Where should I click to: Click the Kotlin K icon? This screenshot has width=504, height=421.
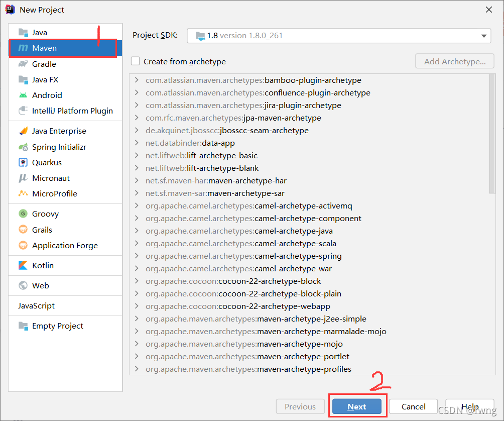click(23, 265)
